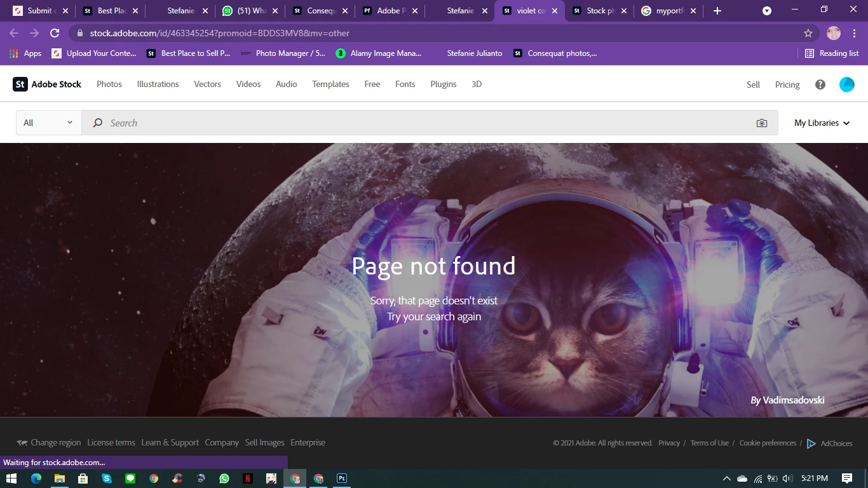Screen dimensions: 868x488
Task: Open WhatsApp from the taskbar
Action: coord(224,478)
